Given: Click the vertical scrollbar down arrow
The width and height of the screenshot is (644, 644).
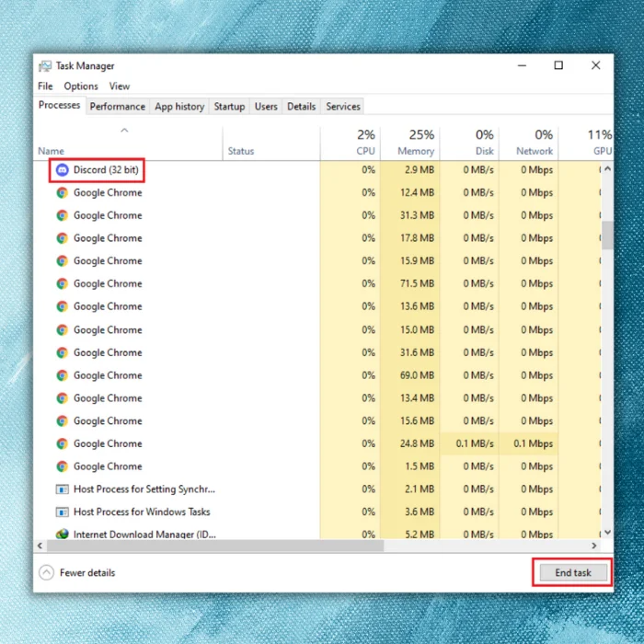Looking at the screenshot, I should pyautogui.click(x=607, y=532).
